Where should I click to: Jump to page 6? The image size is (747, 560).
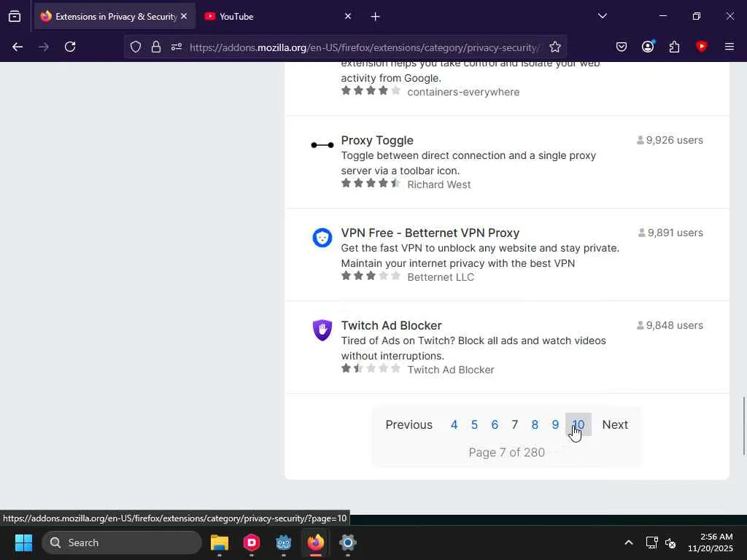pos(495,425)
